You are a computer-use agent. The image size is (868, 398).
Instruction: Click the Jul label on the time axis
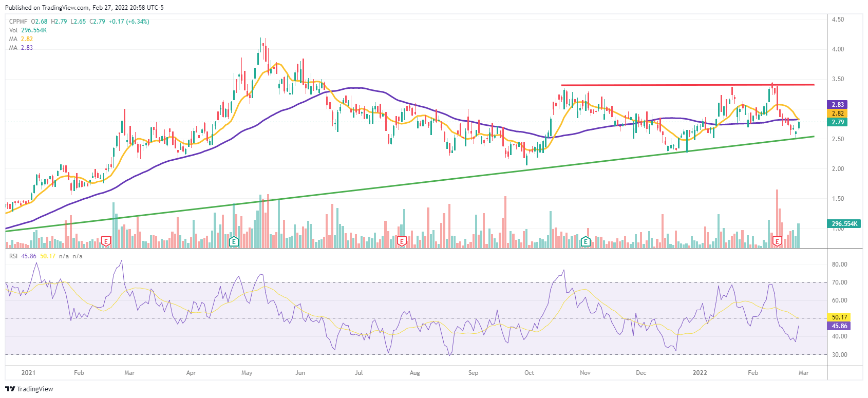tap(359, 373)
